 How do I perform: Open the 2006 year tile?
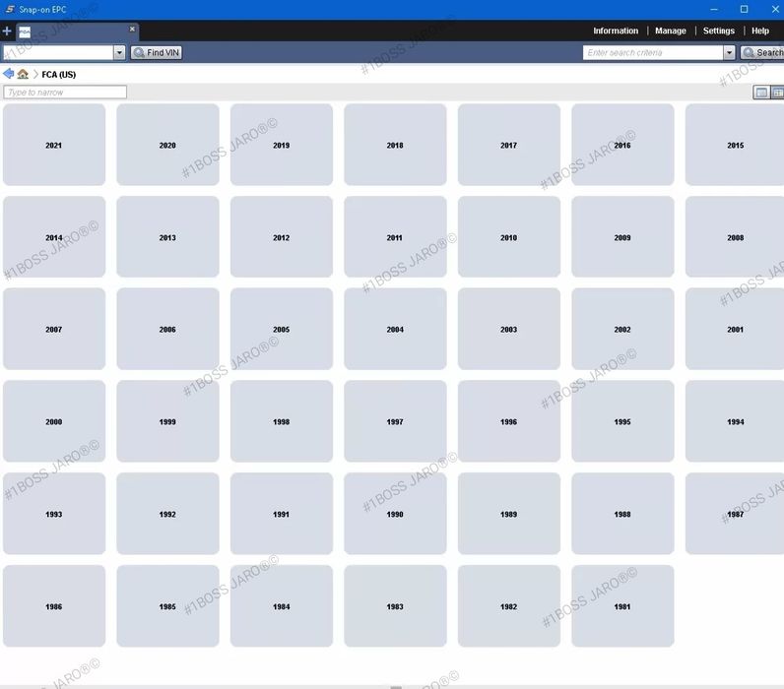167,330
